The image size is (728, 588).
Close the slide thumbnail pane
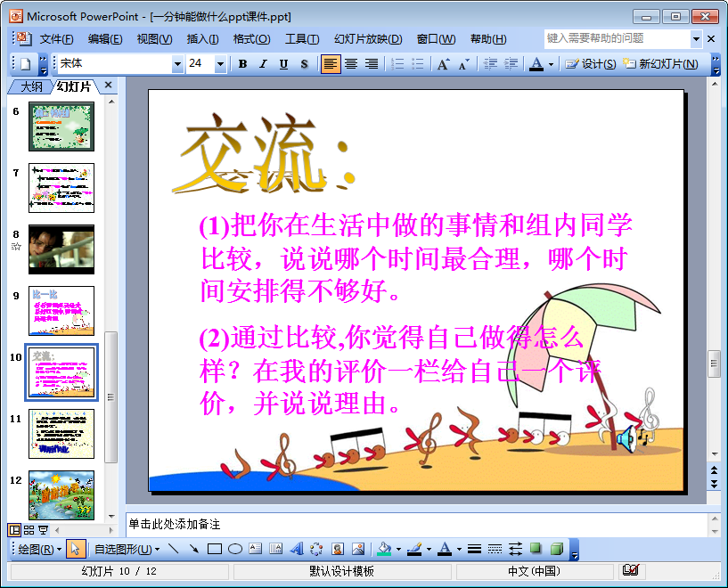[108, 85]
